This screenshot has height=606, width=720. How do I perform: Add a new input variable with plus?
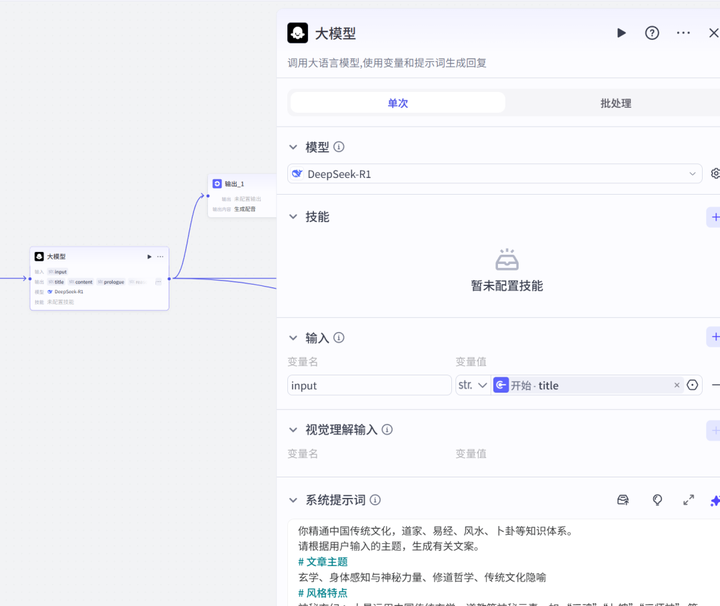click(x=714, y=337)
